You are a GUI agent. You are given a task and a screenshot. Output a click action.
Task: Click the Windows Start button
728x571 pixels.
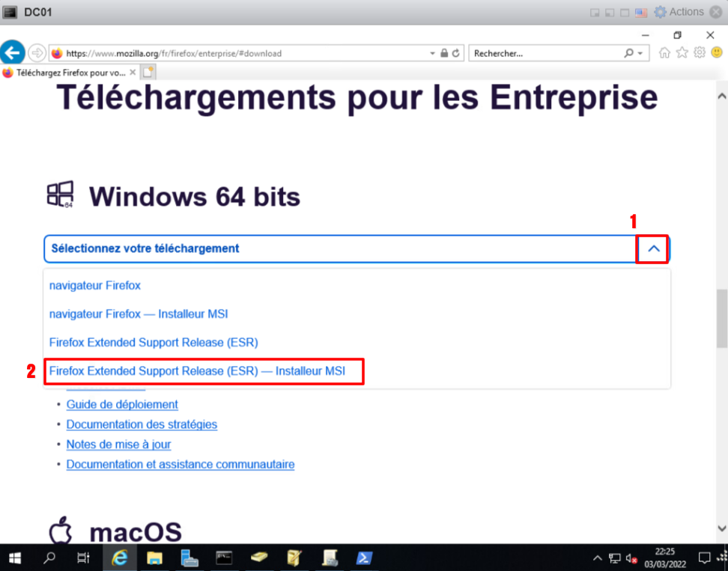click(15, 558)
